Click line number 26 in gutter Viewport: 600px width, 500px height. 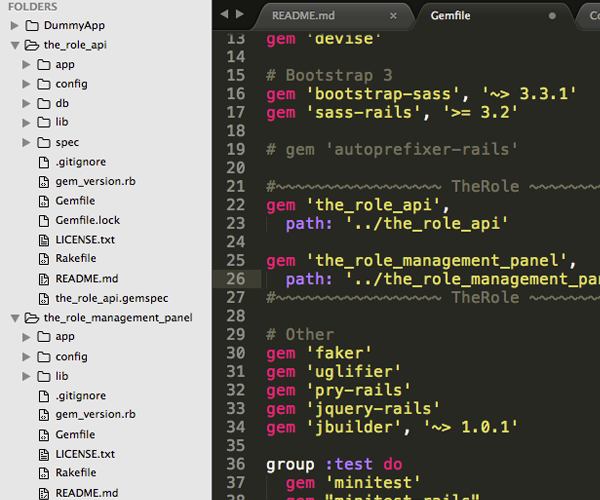(235, 279)
